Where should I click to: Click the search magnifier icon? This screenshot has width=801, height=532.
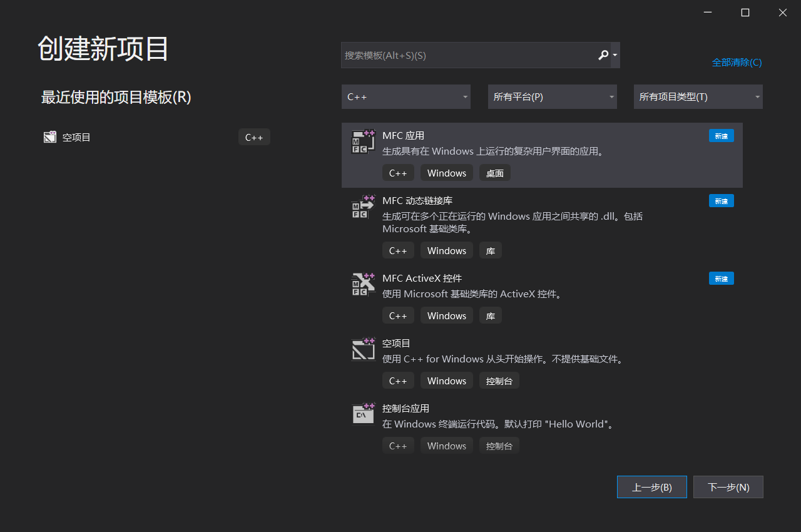(x=603, y=55)
